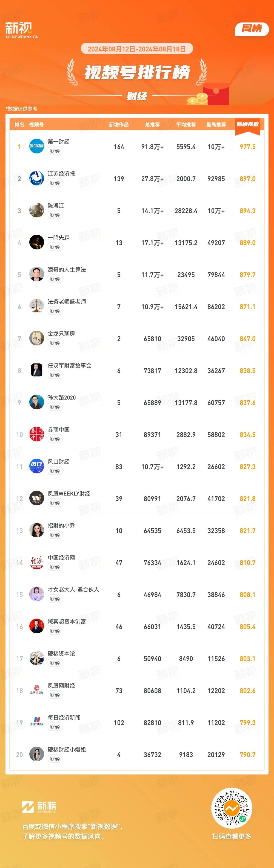Select the 凤凰网财经 logo avatar

point(36,691)
